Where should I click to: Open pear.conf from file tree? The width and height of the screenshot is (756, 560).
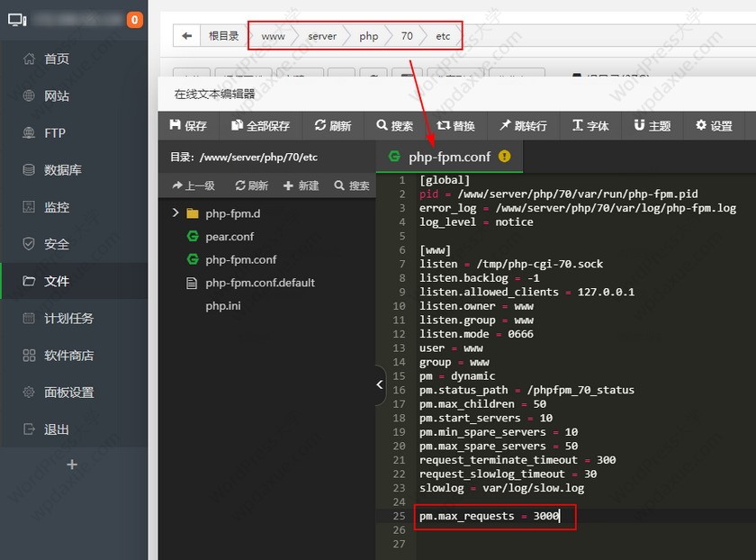pos(229,237)
